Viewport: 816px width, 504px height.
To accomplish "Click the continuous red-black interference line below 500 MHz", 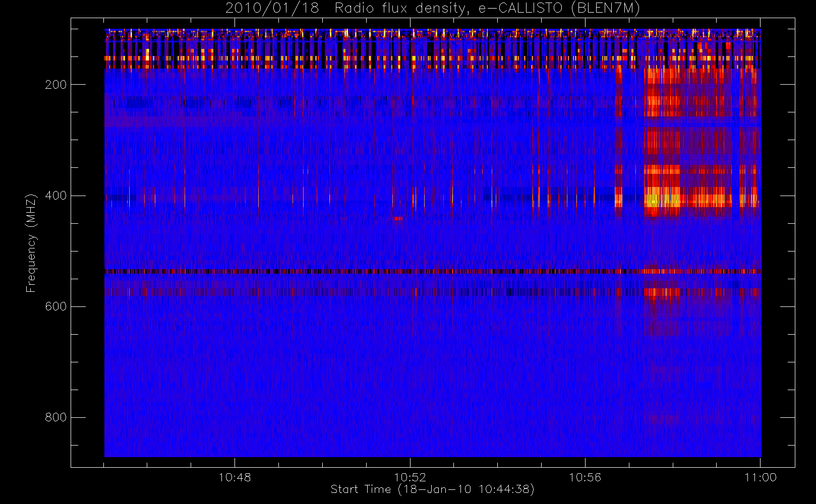I will [353, 271].
